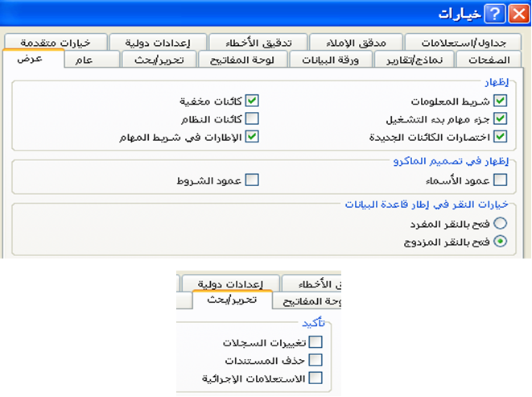Enable the حذف المستندات checkbox
The height and width of the screenshot is (397, 532).
pyautogui.click(x=315, y=359)
